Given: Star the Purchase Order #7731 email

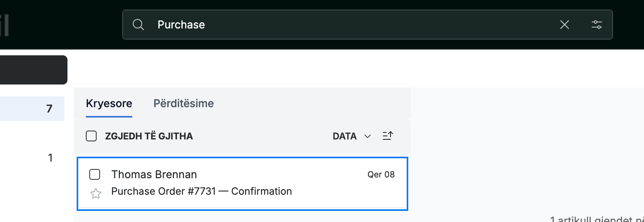Looking at the screenshot, I should tap(96, 193).
